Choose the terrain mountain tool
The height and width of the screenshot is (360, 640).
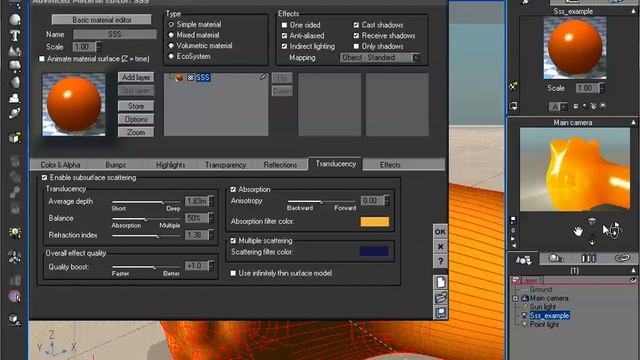[x=15, y=51]
